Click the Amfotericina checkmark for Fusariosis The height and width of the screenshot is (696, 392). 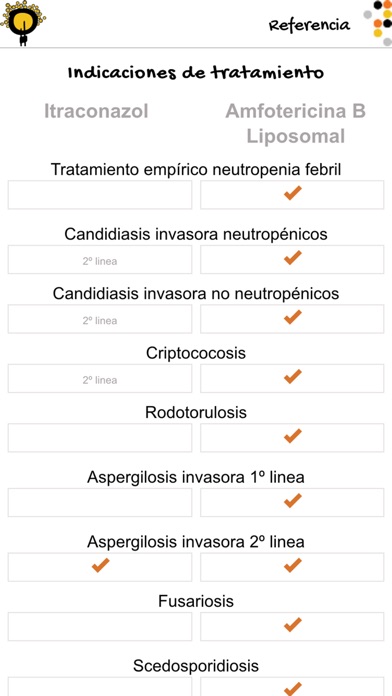(293, 625)
